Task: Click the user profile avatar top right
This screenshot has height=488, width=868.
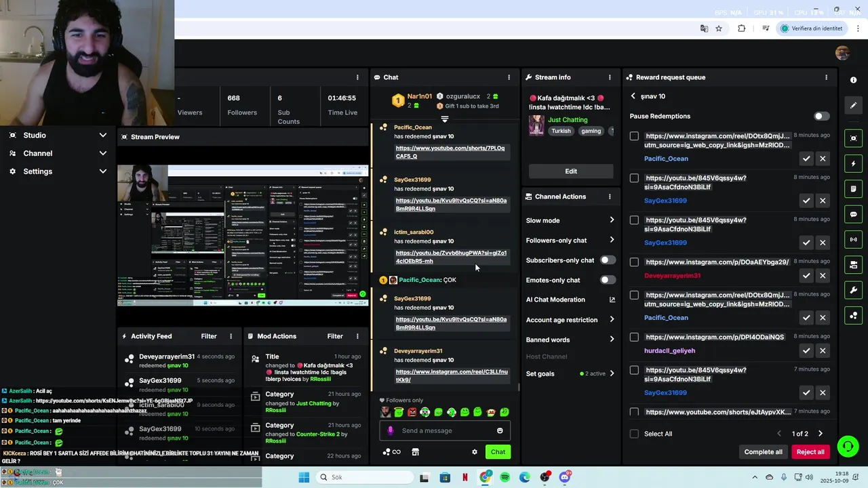Action: (x=842, y=54)
